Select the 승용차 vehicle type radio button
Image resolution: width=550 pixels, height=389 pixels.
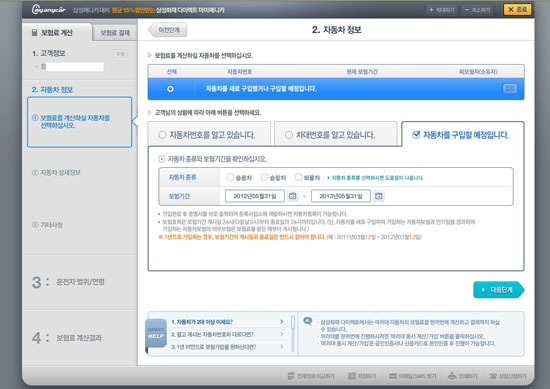pos(230,177)
